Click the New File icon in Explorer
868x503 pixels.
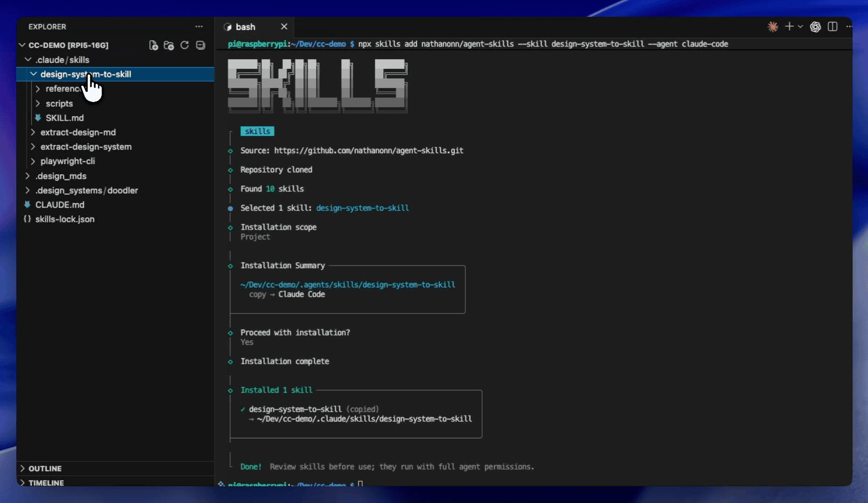pos(153,45)
